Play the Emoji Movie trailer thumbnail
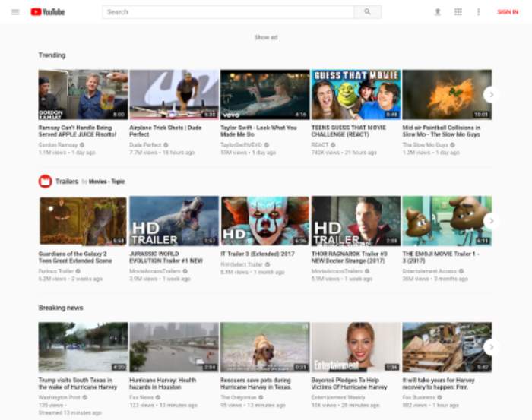 coord(447,221)
